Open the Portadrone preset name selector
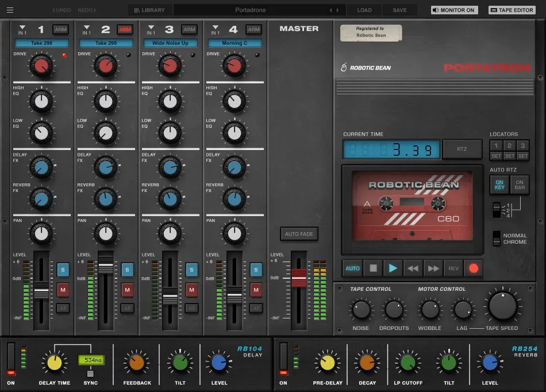The image size is (546, 392). [x=251, y=10]
